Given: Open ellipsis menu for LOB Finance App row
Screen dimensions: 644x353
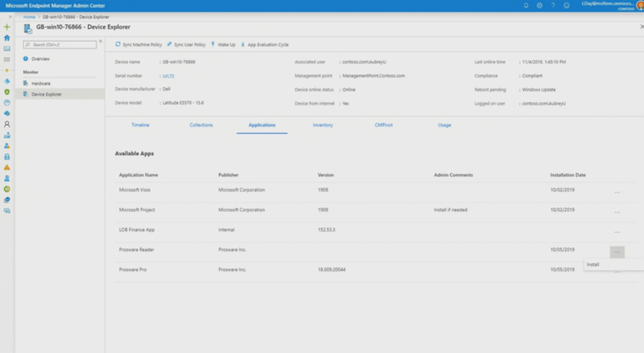Looking at the screenshot, I should [x=617, y=232].
